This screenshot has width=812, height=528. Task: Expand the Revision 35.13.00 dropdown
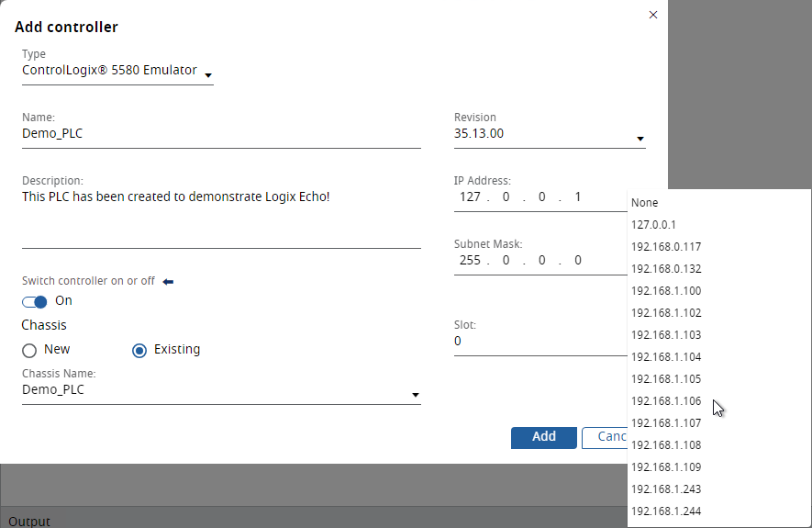tap(550, 134)
